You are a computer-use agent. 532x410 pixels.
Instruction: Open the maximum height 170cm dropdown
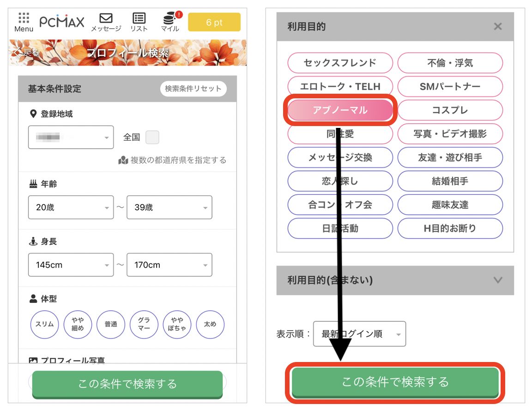(x=169, y=265)
